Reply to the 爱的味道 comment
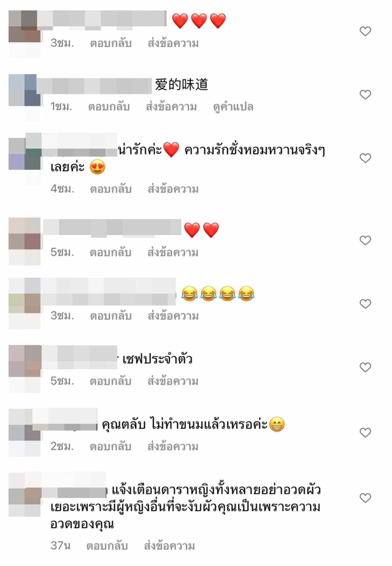This screenshot has height=566, width=392. pos(109,107)
